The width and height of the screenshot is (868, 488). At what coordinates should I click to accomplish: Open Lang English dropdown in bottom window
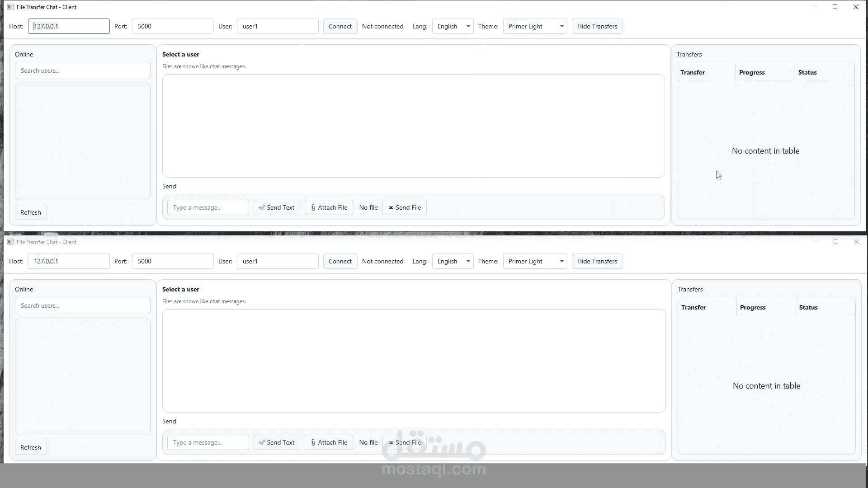point(453,261)
